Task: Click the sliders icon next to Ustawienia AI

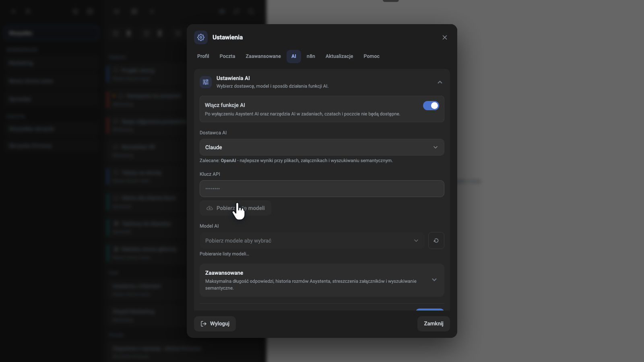Action: coord(206,82)
